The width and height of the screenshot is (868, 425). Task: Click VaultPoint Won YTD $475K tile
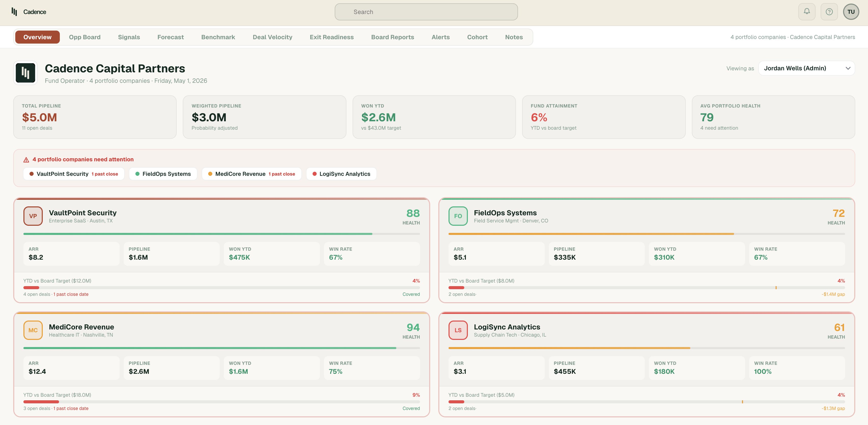coord(272,254)
